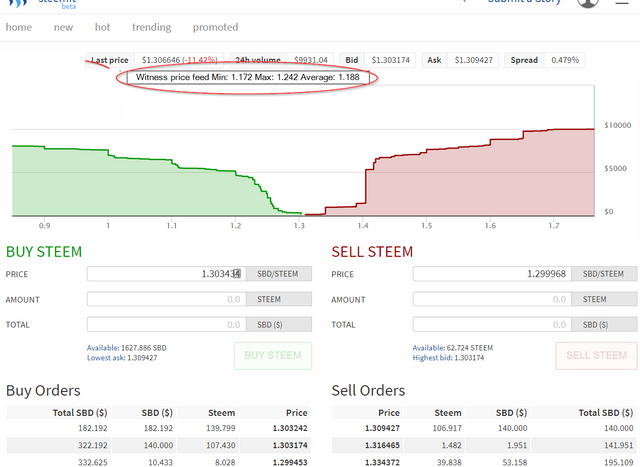Click buy order price 1.299453
Viewport: 640px width, 467px height.
tap(290, 463)
